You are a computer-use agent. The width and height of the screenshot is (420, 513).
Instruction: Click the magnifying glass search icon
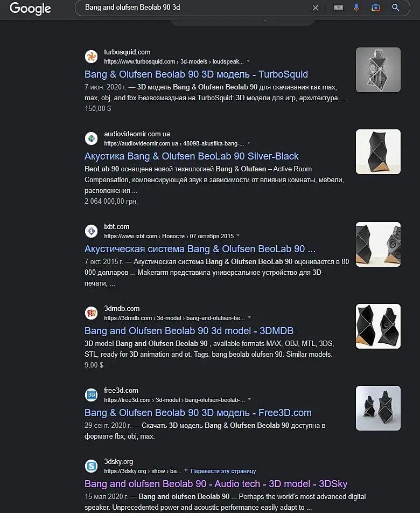tap(395, 8)
